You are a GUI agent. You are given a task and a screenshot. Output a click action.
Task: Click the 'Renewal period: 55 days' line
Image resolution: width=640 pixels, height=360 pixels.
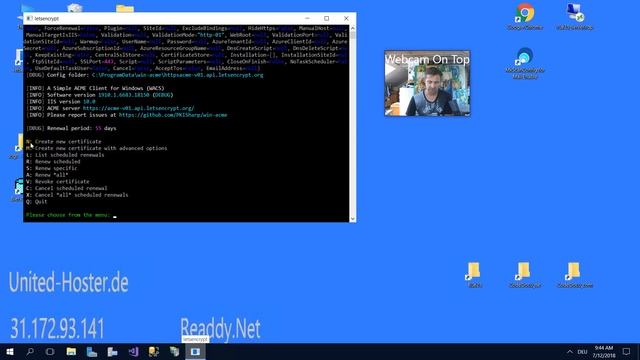click(71, 128)
